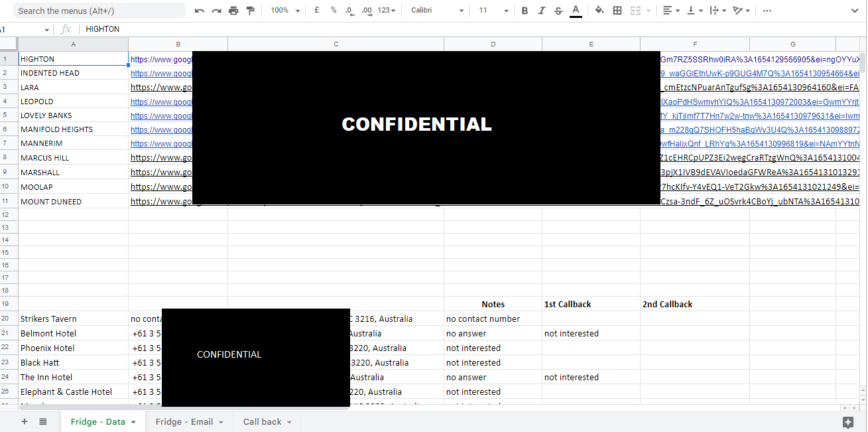
Task: Open the All Sheets list icon
Action: 43,421
